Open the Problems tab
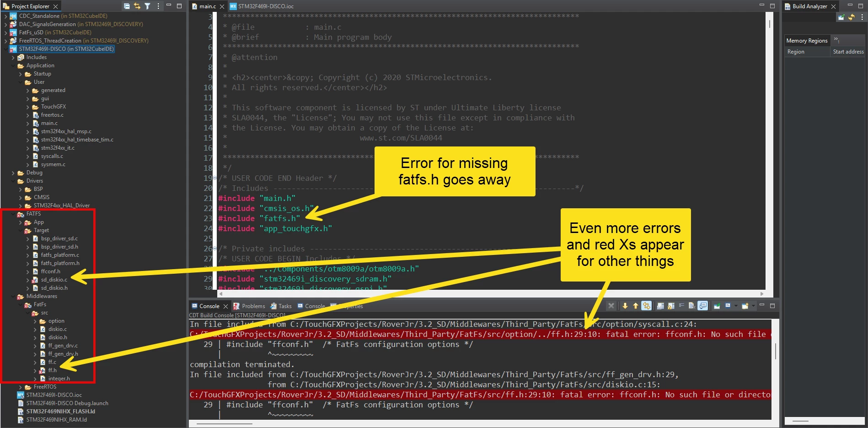This screenshot has height=428, width=868. (249, 306)
